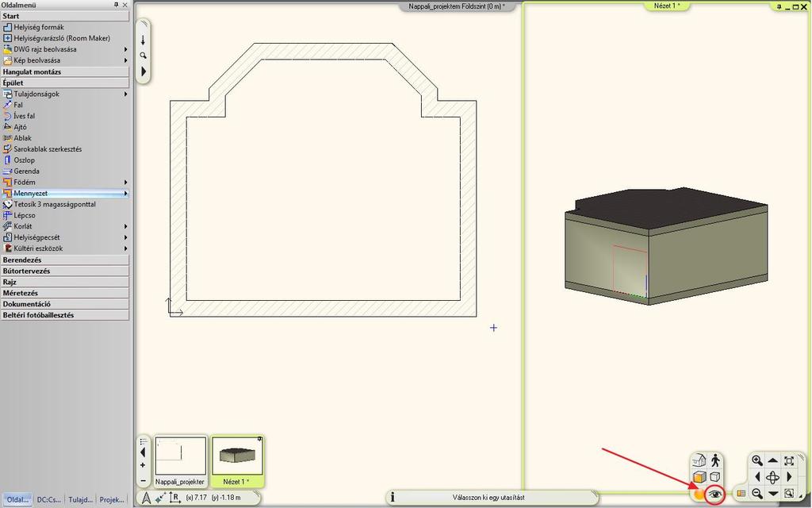The image size is (812, 508).
Task: Toggle the pin on Oldalmenü panel
Action: click(116, 5)
